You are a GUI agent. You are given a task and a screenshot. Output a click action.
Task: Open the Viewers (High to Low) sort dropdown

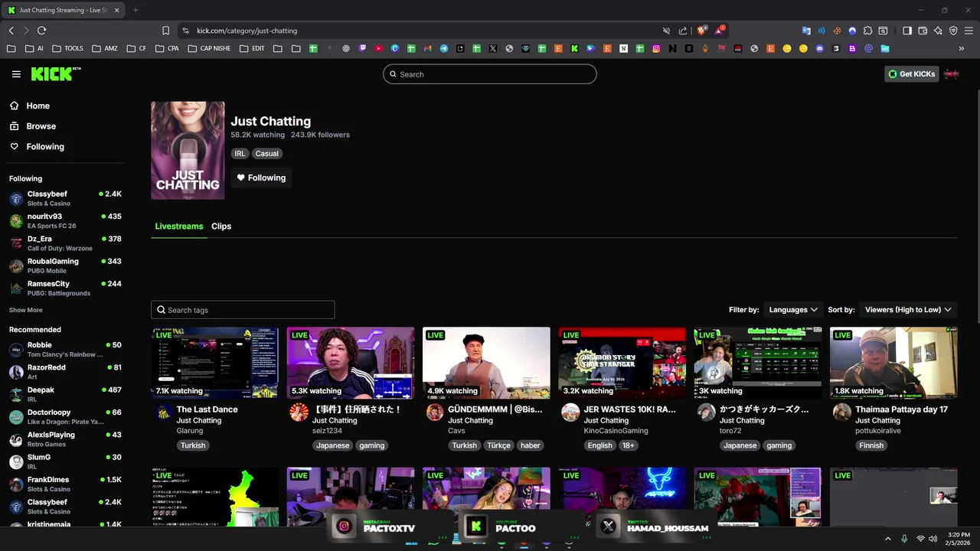point(908,310)
